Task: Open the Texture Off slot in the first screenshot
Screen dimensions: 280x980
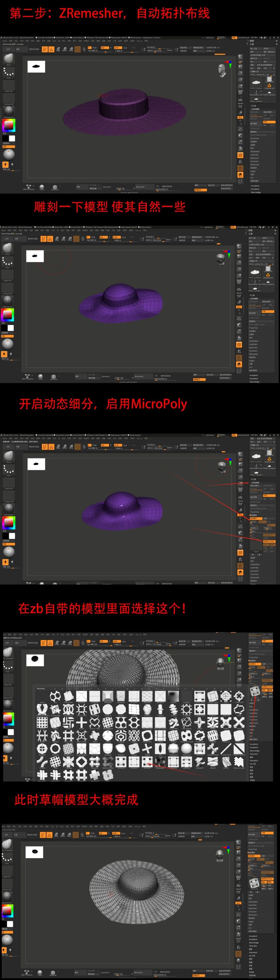Action: click(x=8, y=99)
